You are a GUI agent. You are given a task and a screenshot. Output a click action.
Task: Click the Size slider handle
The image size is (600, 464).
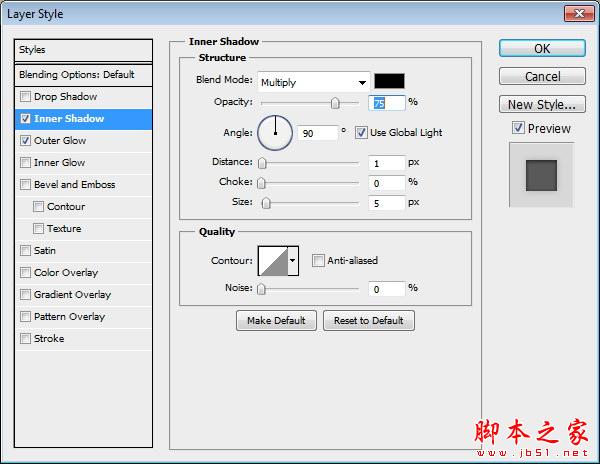[x=266, y=203]
